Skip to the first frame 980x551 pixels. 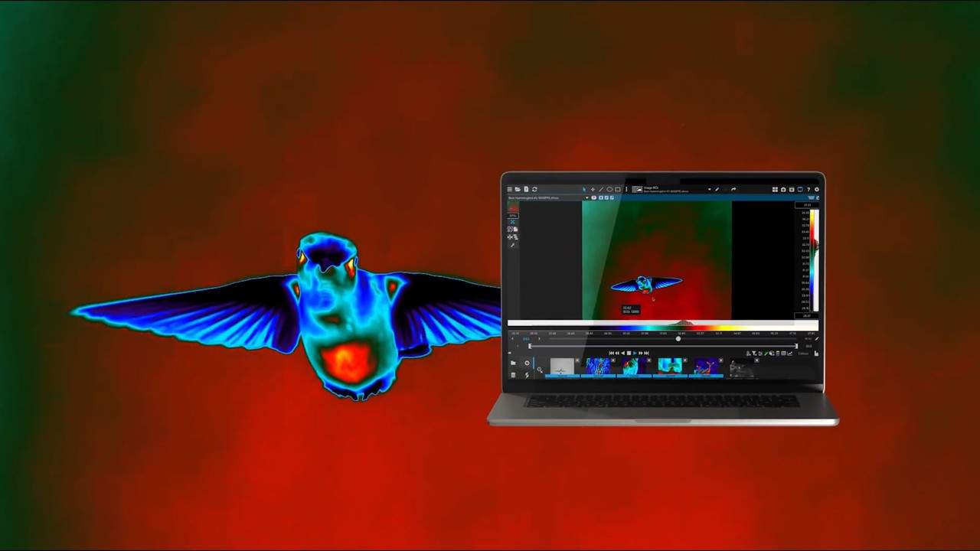click(x=611, y=353)
